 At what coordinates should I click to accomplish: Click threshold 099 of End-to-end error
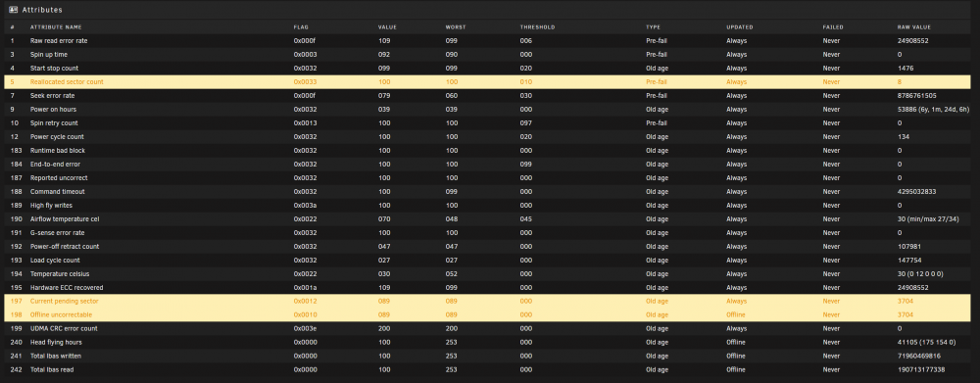point(526,165)
